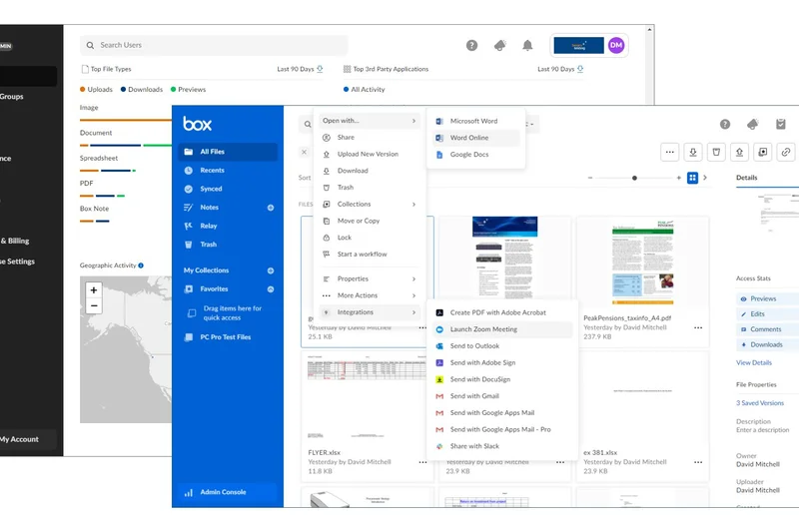Click the bell notifications icon in admin console
799x532 pixels.
(x=527, y=46)
